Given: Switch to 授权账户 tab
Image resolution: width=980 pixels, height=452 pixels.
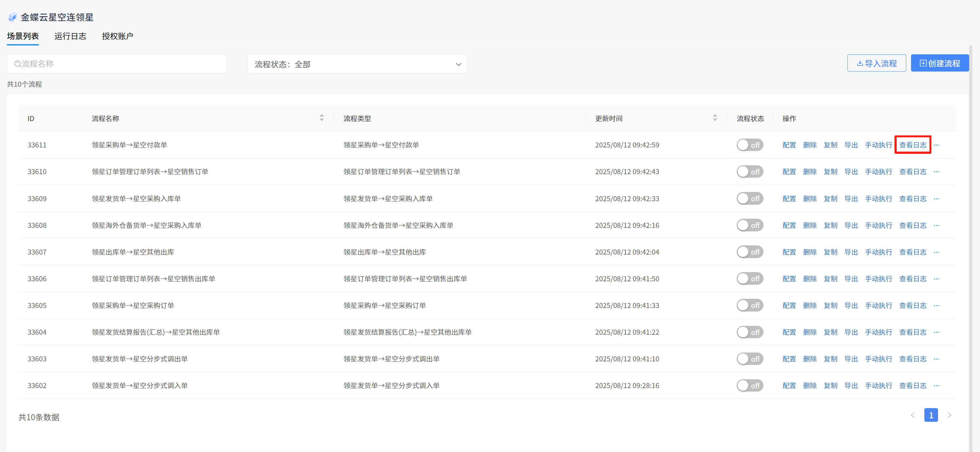Looking at the screenshot, I should coord(118,36).
